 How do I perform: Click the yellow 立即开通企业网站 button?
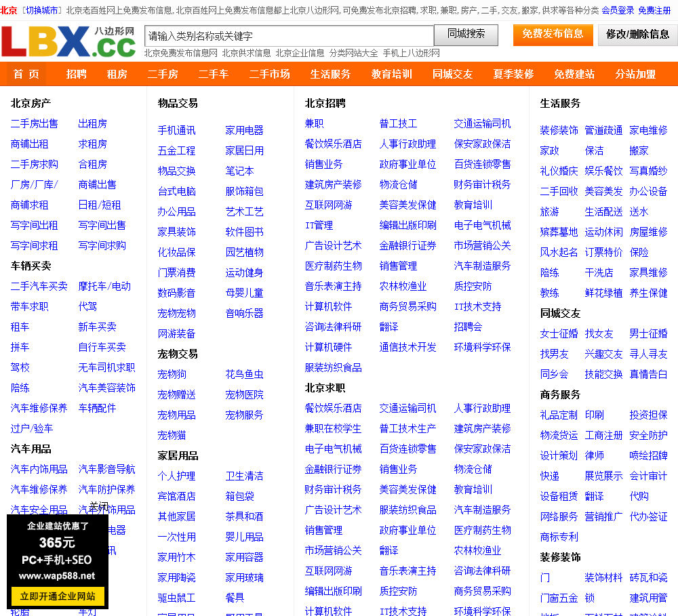click(x=58, y=596)
